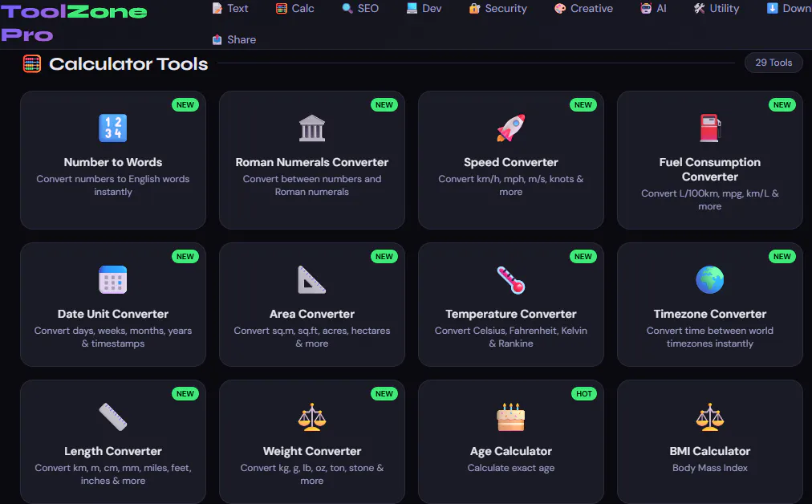Click the Length Converter ruler icon
Screen dimensions: 812x504
click(x=113, y=417)
